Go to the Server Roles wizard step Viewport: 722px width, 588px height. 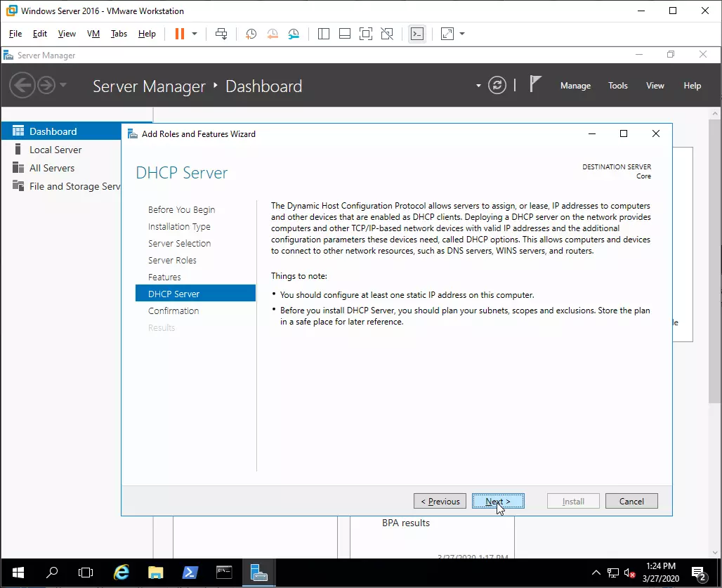pos(172,260)
